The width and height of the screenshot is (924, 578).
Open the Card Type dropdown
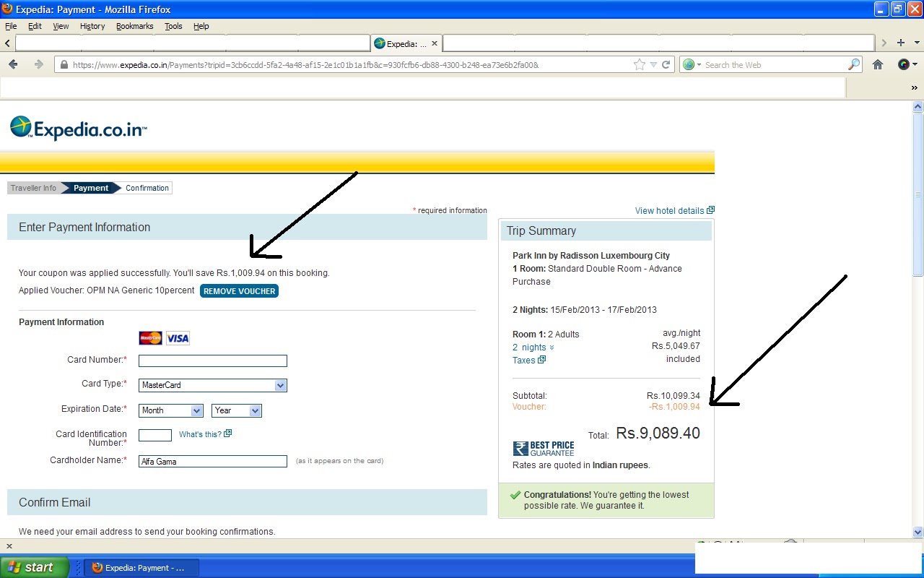[213, 385]
